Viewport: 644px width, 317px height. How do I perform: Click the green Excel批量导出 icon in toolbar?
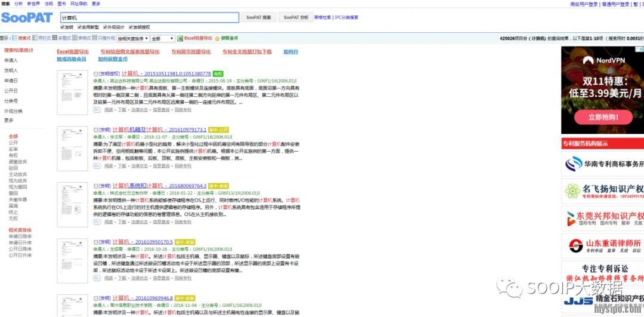(x=181, y=38)
